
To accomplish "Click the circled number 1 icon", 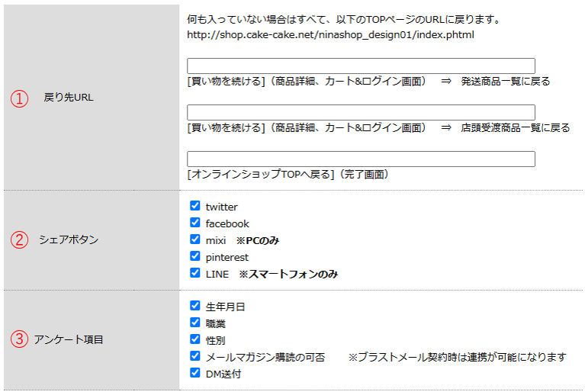I will 19,98.
